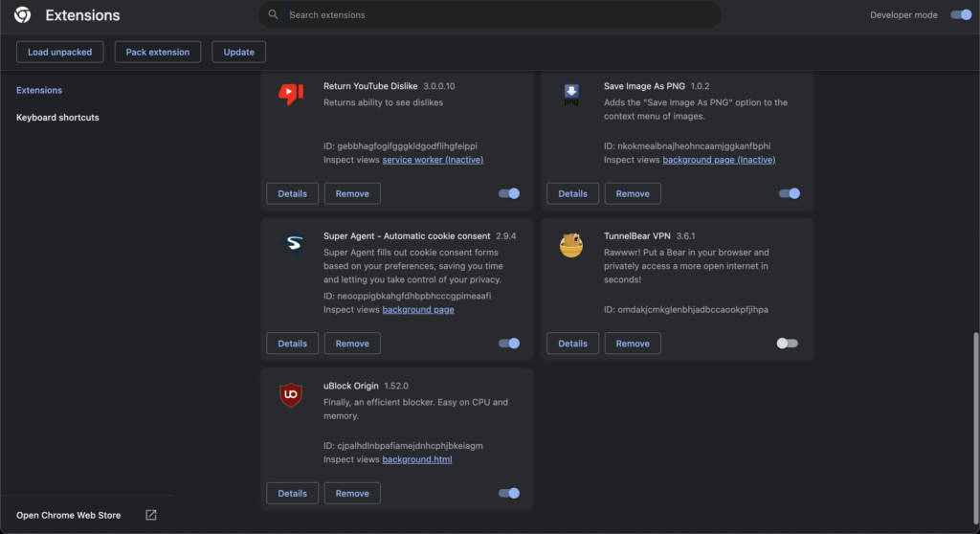Click version number 3.6.1
Viewport: 980px width, 534px height.
[685, 235]
